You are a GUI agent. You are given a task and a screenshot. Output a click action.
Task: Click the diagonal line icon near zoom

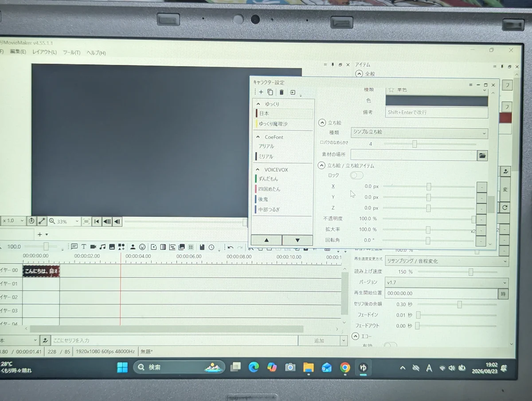pyautogui.click(x=42, y=221)
